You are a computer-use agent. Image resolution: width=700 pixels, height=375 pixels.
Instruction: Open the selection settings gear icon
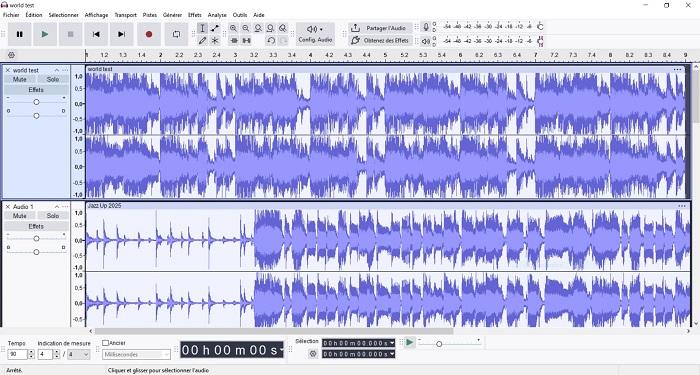(313, 354)
